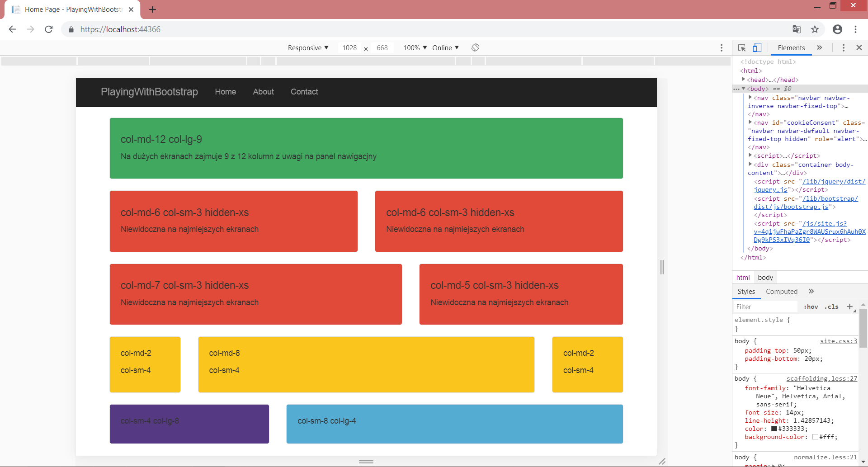868x467 pixels.
Task: Open DevTools customize menu
Action: 844,48
